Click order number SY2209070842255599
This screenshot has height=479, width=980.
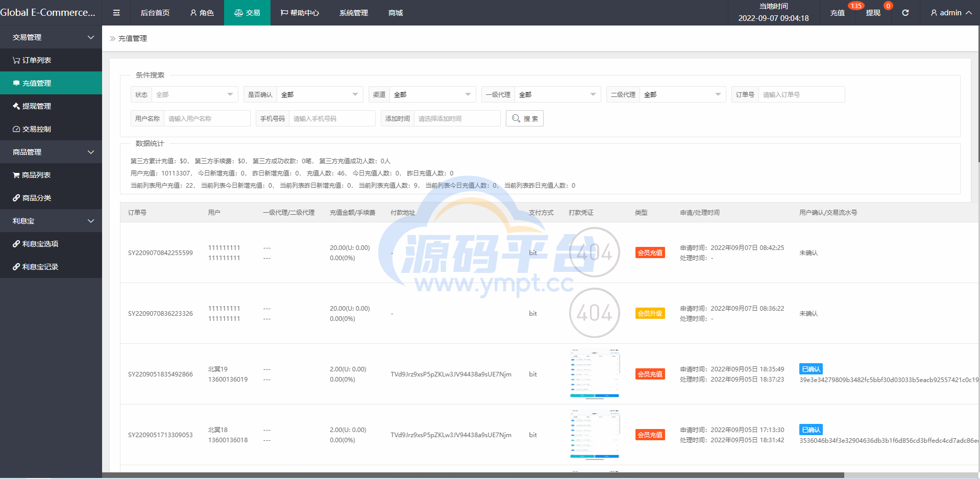pos(160,253)
